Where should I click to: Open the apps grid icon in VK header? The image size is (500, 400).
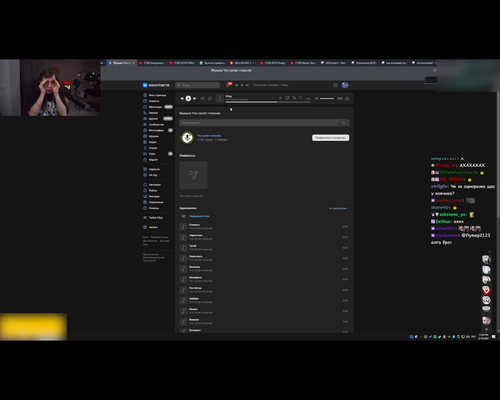coord(335,85)
